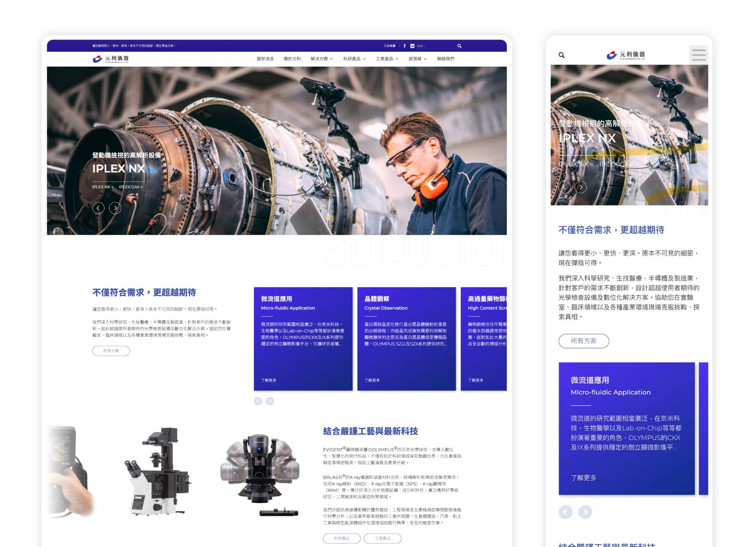
Task: Open the Facebook icon in desktop header
Action: coord(404,46)
